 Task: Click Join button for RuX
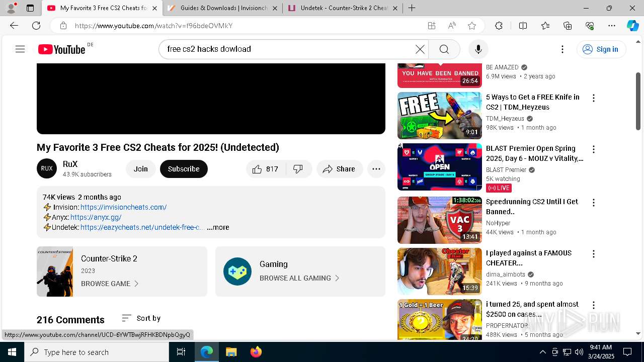[x=140, y=169]
